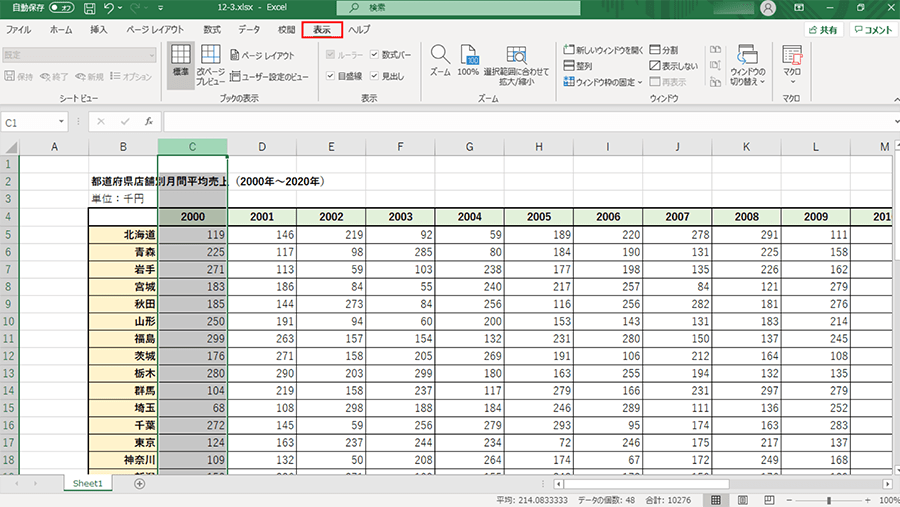The height and width of the screenshot is (507, 900).
Task: Open the ファイル tab
Action: pos(18,30)
